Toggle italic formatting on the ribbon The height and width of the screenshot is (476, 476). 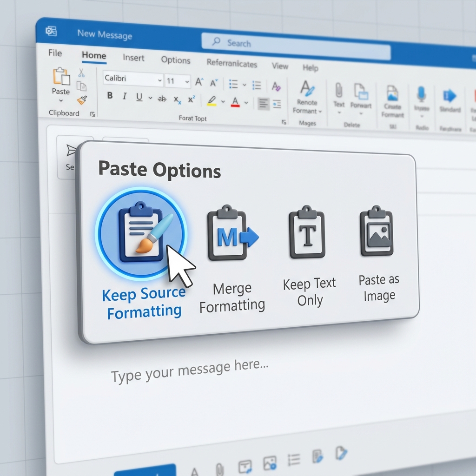pyautogui.click(x=125, y=96)
